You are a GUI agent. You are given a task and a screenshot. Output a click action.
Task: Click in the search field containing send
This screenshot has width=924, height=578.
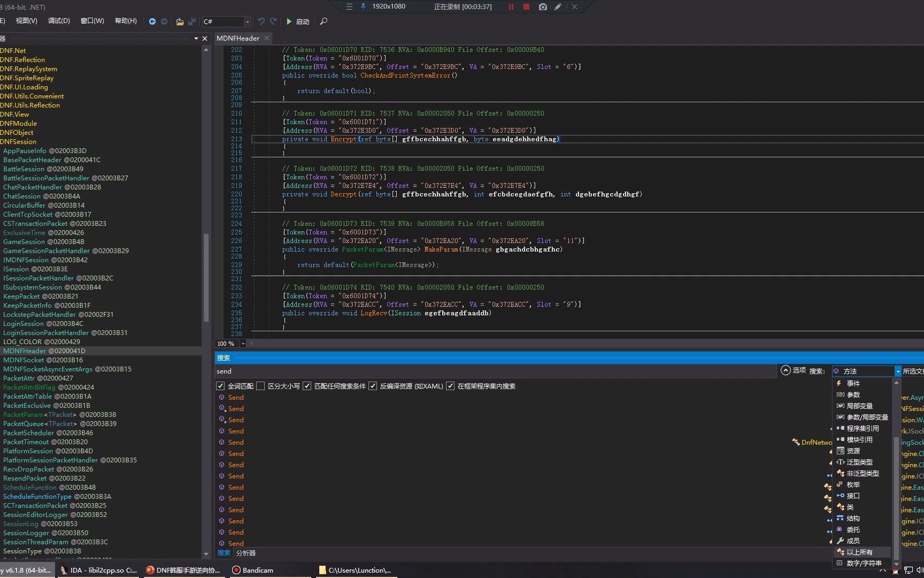(x=496, y=371)
